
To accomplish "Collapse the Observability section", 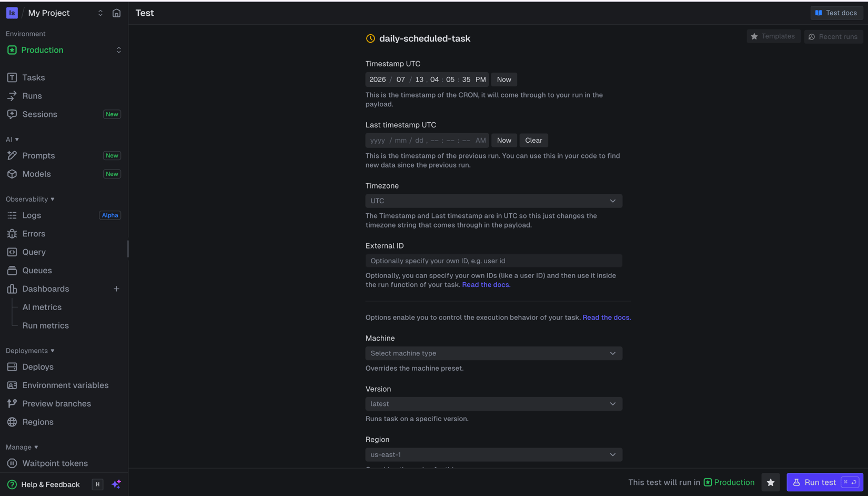I will [x=30, y=199].
